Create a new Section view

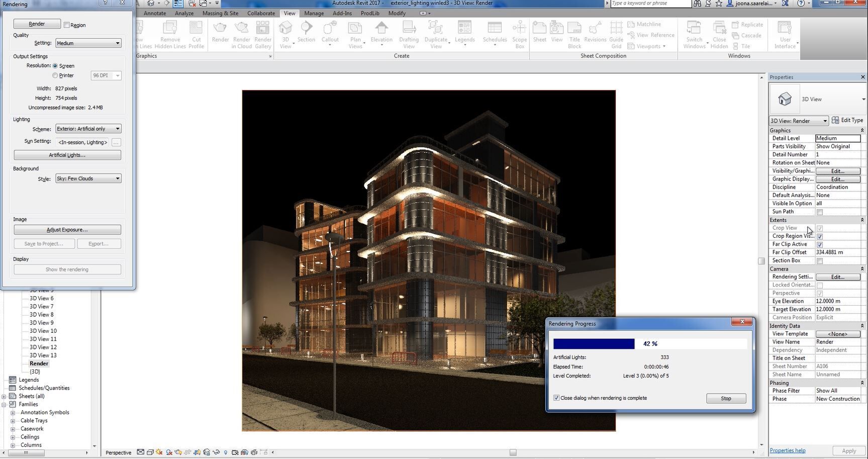[x=306, y=33]
